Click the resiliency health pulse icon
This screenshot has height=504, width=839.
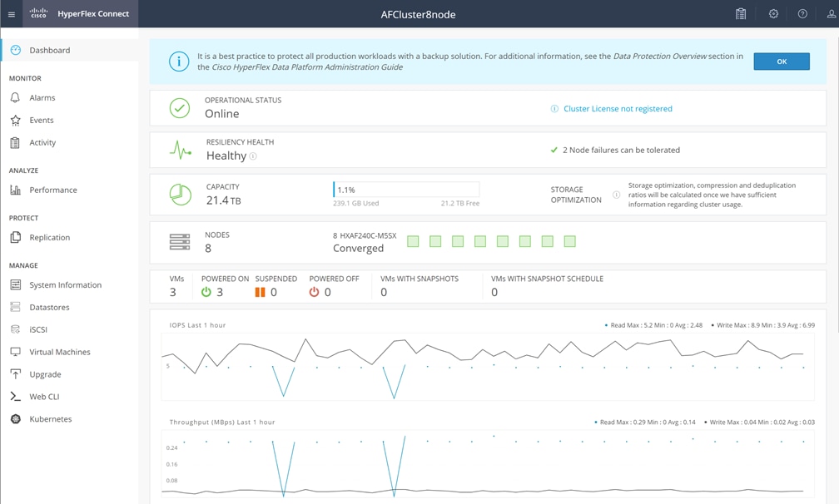(x=181, y=151)
